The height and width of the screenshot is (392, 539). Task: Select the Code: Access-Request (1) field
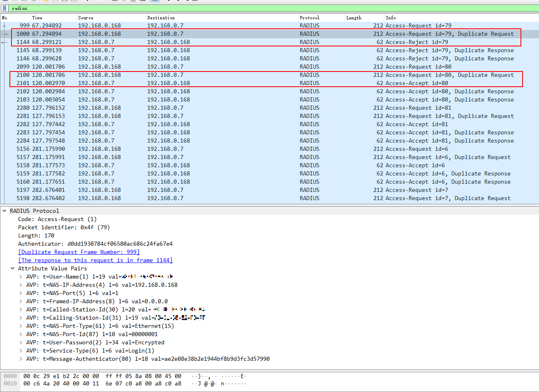(58, 219)
